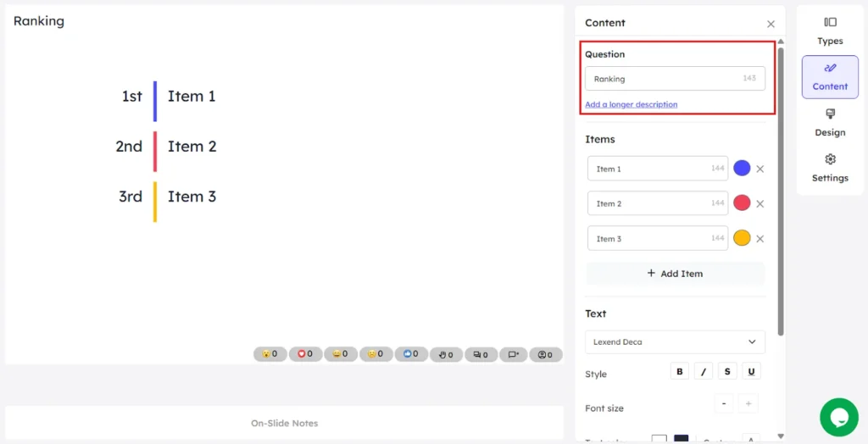Click the Add Item button

pos(675,274)
